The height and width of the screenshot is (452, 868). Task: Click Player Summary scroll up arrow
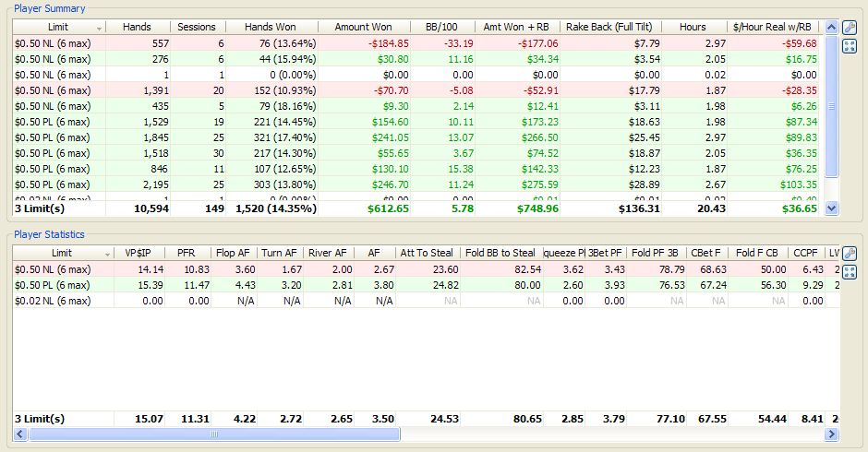point(831,27)
